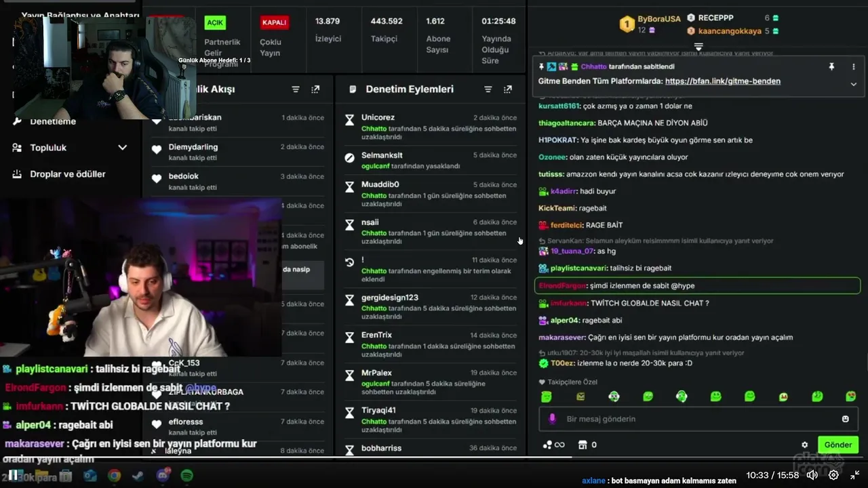This screenshot has height=488, width=868.
Task: Mute the video player volume
Action: click(x=812, y=475)
